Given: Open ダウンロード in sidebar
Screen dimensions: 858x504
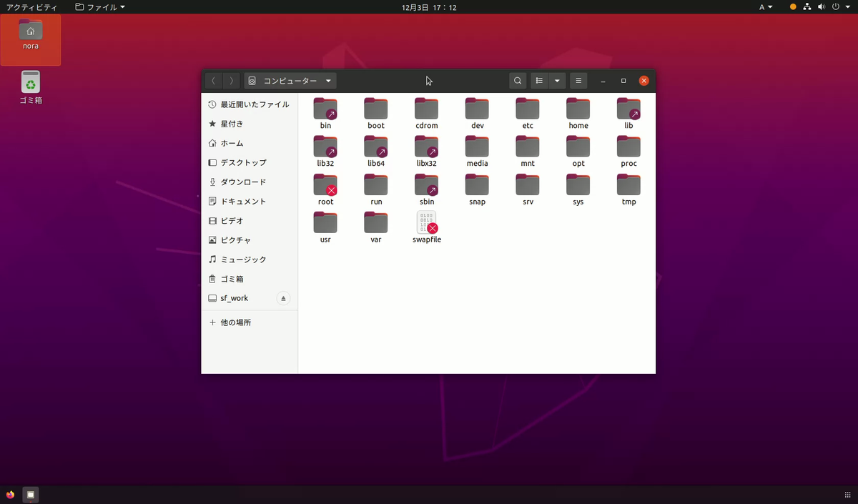Looking at the screenshot, I should [250, 182].
